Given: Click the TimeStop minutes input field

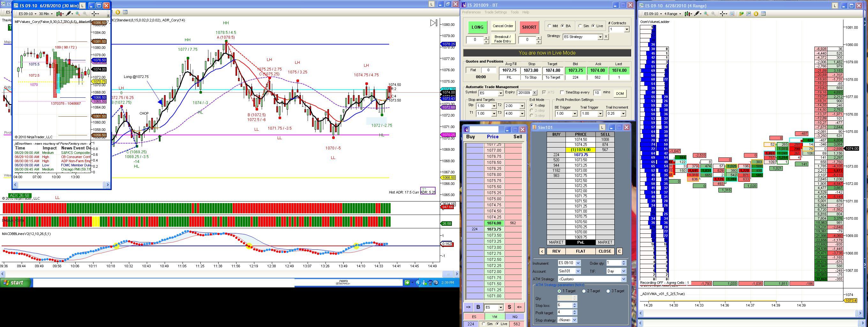Looking at the screenshot, I should click(597, 93).
